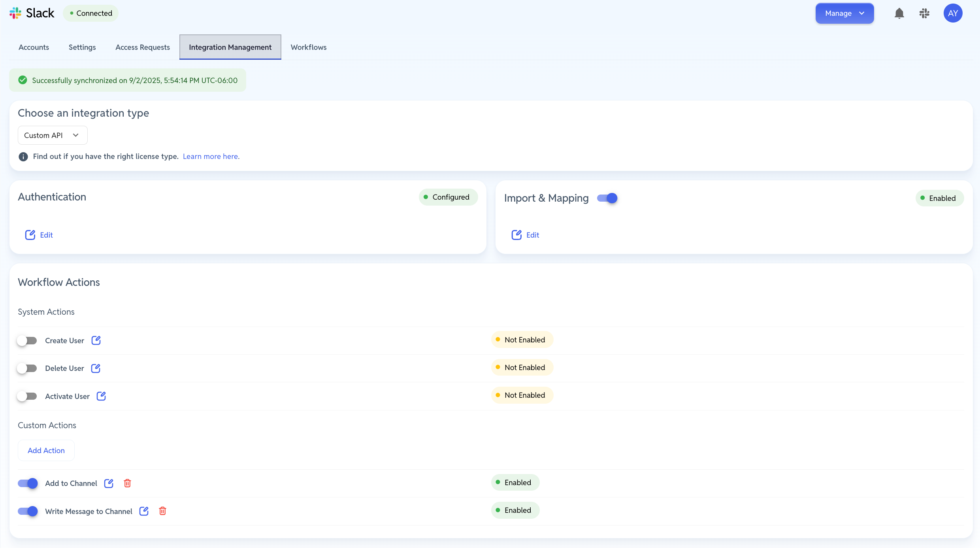Open the Slack apps icon in header
This screenshot has width=980, height=548.
[x=924, y=13]
